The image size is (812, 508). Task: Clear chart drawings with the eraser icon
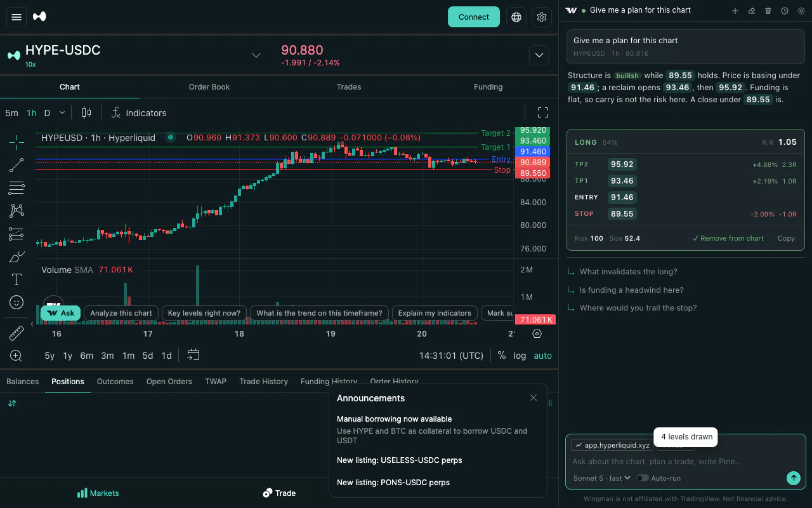click(752, 11)
